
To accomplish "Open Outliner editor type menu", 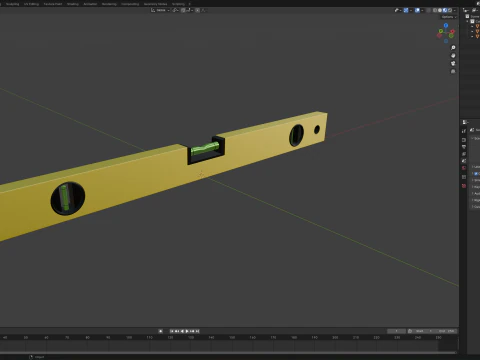I will [x=466, y=10].
